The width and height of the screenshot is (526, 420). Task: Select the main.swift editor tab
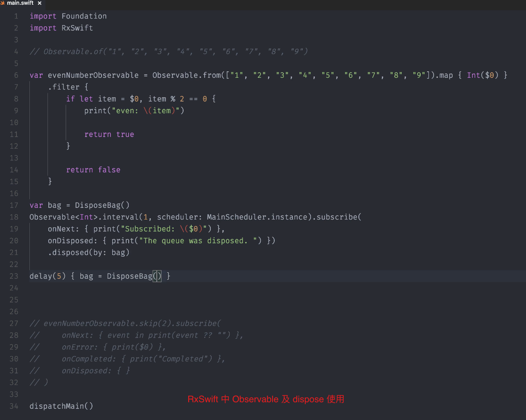click(20, 3)
